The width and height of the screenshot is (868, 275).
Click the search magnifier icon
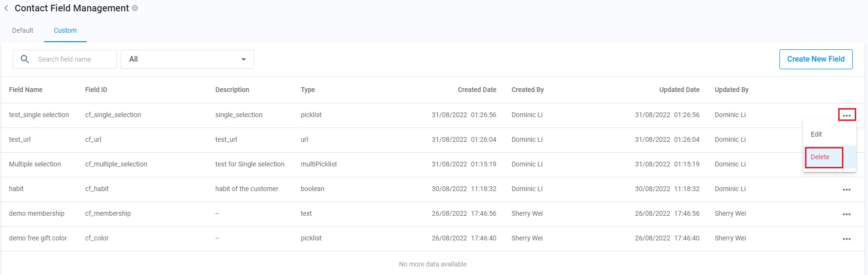[25, 59]
